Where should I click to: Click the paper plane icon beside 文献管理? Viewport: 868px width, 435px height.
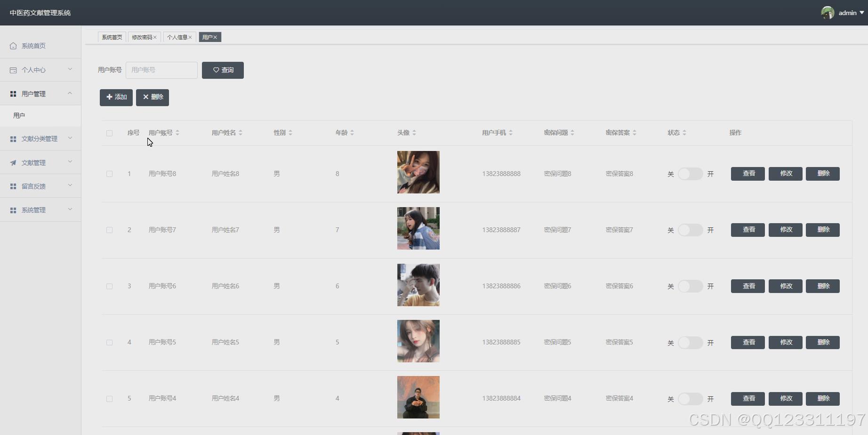click(13, 163)
